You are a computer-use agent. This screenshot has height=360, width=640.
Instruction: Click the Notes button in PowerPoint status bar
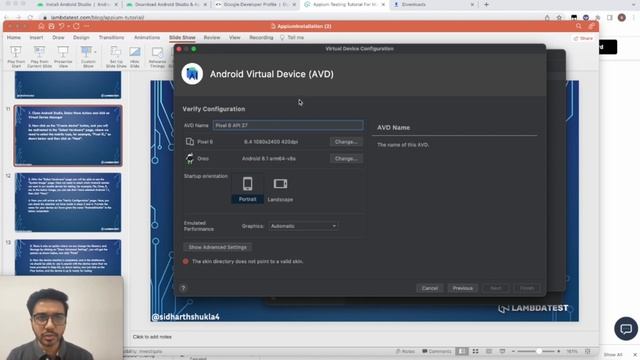405,351
